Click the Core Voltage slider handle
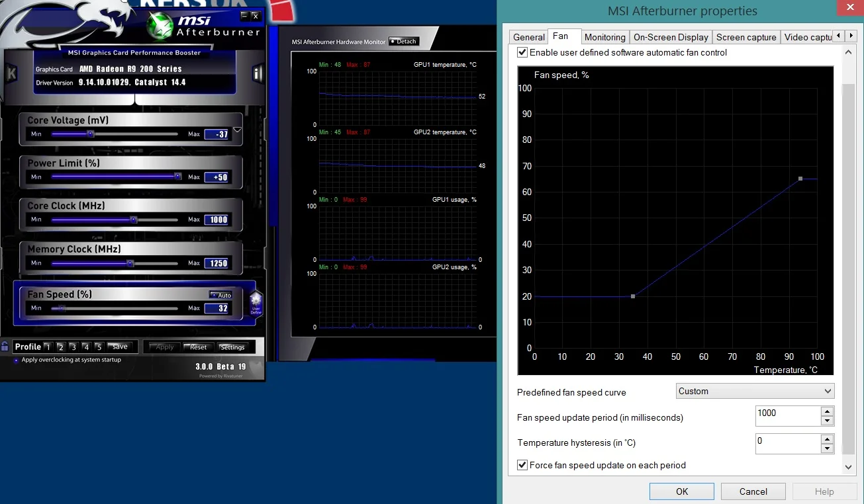 [x=91, y=134]
